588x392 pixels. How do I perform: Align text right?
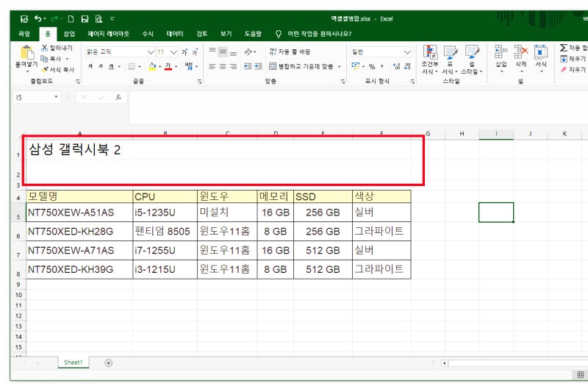(233, 66)
